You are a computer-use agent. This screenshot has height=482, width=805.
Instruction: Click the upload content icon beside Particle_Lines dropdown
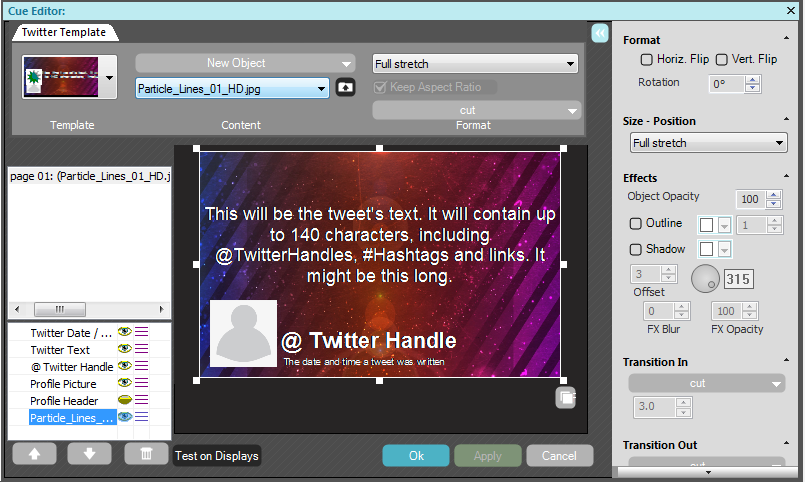point(346,88)
